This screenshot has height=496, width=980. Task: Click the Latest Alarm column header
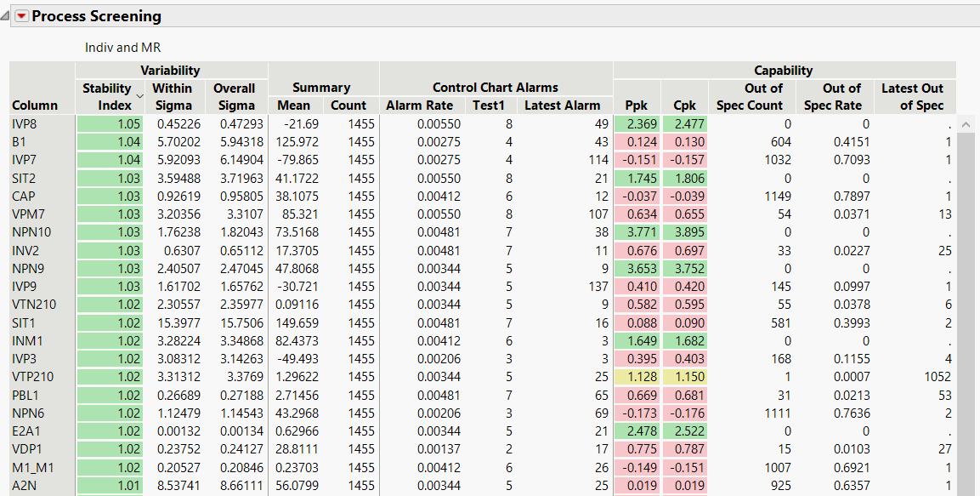[x=561, y=105]
